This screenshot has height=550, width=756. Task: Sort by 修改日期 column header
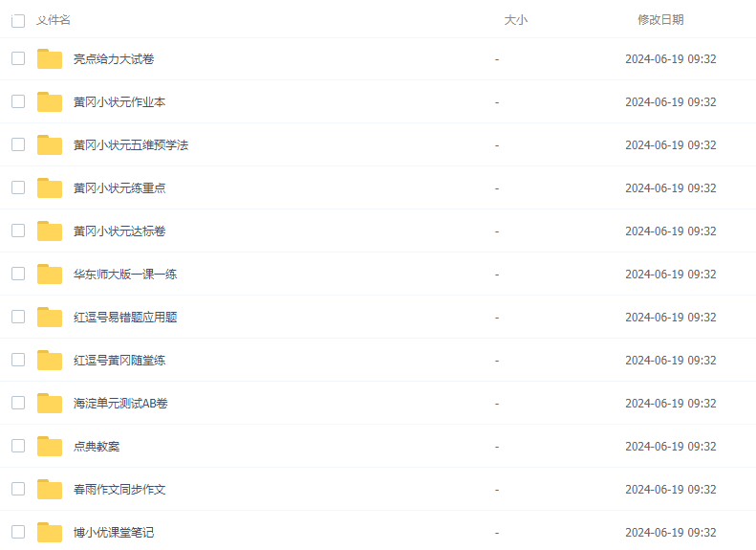[660, 20]
